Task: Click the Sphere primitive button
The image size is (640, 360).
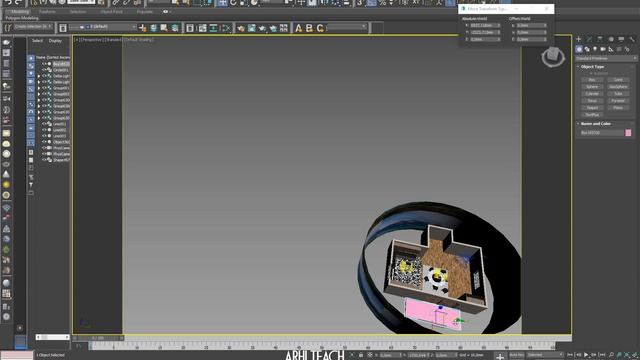Action: click(592, 87)
